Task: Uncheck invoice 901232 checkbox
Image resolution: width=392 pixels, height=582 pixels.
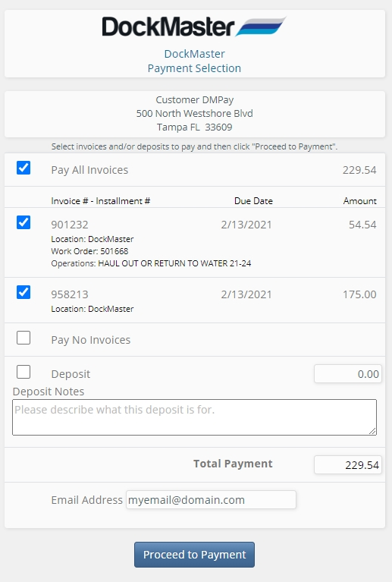Action: 24,222
